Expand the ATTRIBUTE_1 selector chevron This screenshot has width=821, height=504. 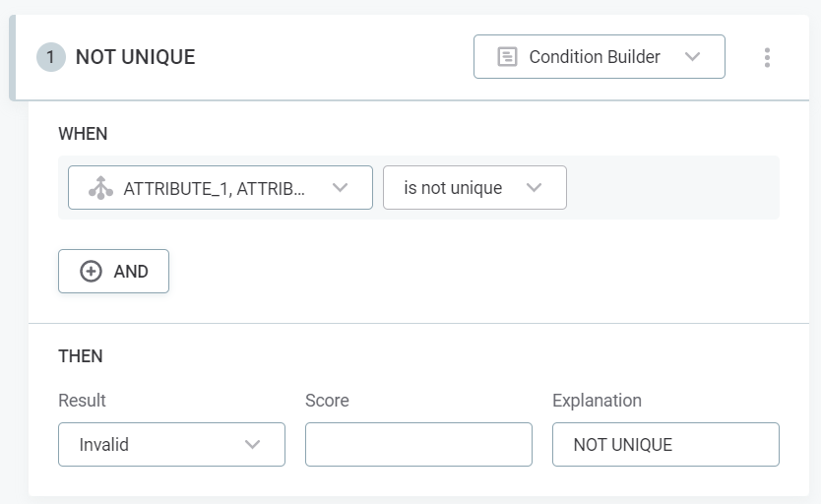(x=341, y=188)
